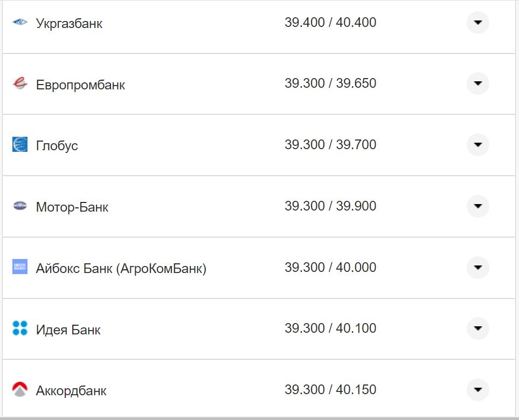Screen dimensions: 519x420
Task: Open the Укргазбанк bank page link
Action: (69, 23)
